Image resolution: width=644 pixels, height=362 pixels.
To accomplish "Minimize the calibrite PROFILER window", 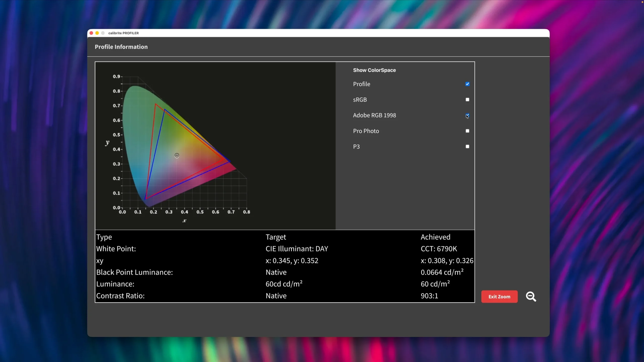I will coord(97,33).
